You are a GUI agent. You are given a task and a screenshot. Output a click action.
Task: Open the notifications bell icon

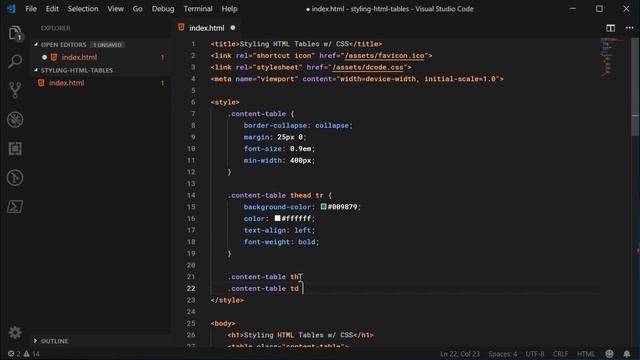click(x=627, y=354)
